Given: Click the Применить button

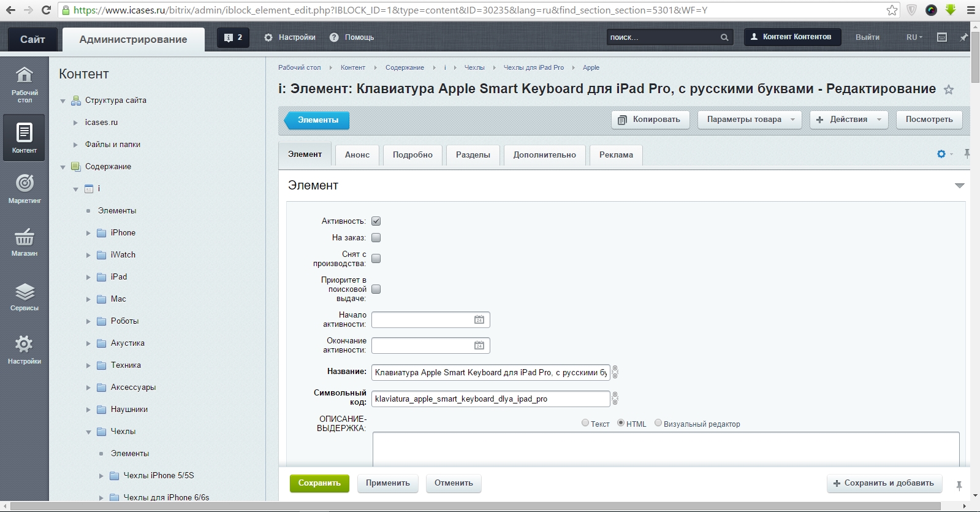Looking at the screenshot, I should 388,483.
